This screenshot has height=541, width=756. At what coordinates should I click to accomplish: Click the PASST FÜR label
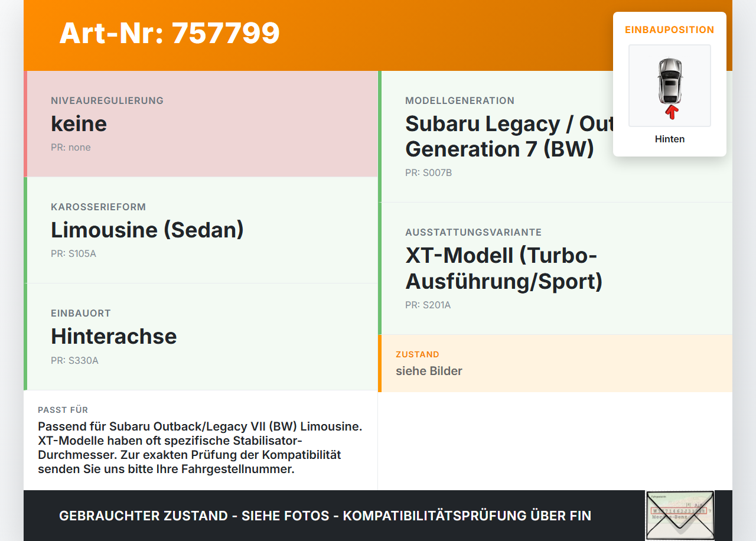[x=63, y=410]
